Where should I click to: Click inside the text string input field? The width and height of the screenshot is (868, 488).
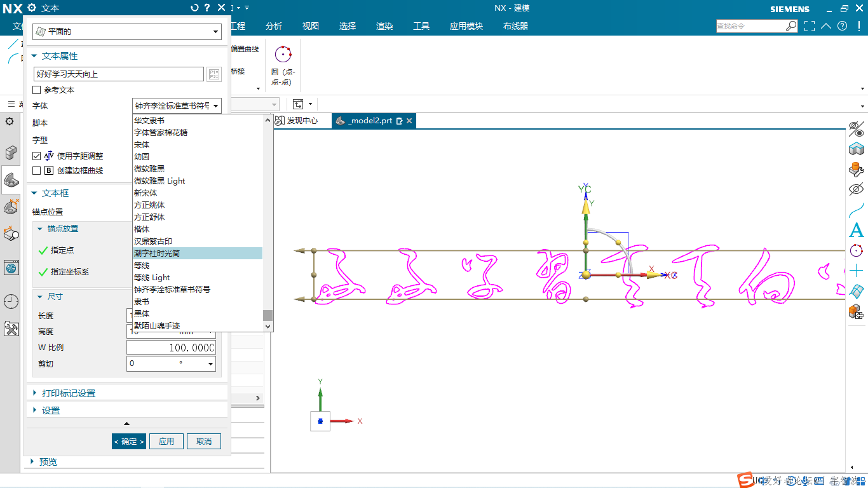[118, 74]
